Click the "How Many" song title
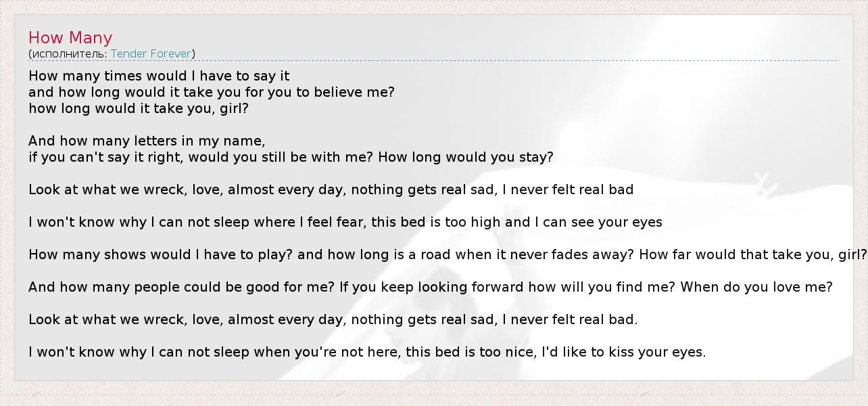This screenshot has height=406, width=868. click(70, 38)
